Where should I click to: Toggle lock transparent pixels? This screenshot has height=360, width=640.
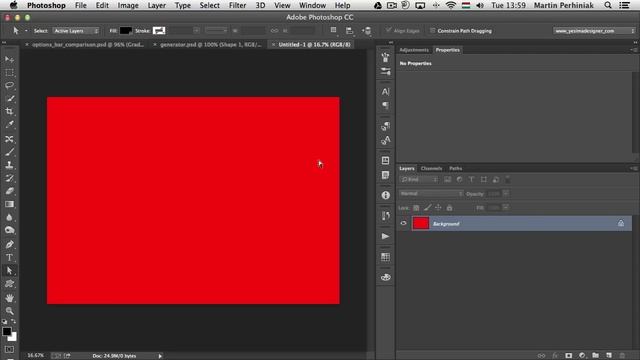(416, 208)
